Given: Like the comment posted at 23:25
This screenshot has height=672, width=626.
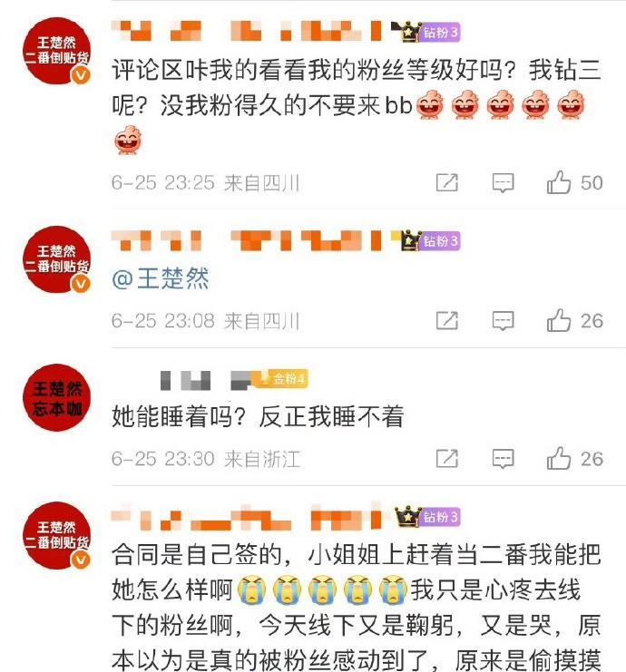Looking at the screenshot, I should [574, 182].
